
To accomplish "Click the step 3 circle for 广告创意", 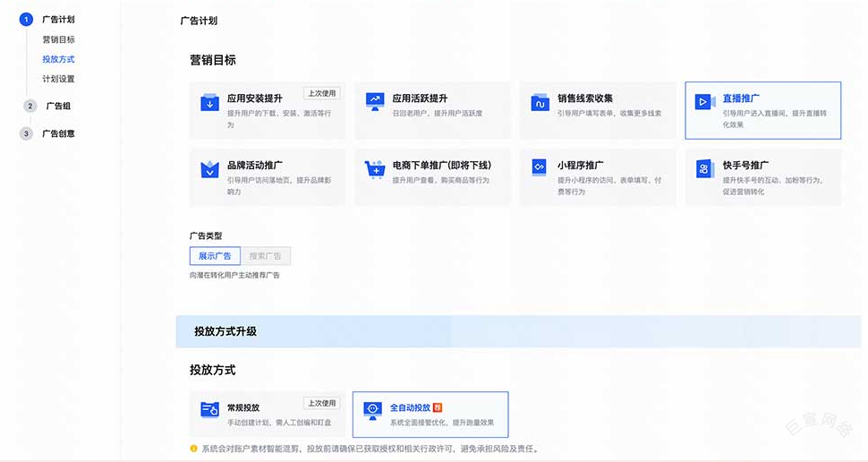I will 26,133.
